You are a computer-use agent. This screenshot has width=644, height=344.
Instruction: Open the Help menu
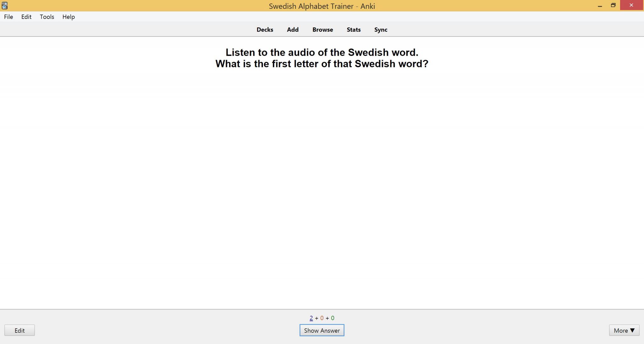68,17
